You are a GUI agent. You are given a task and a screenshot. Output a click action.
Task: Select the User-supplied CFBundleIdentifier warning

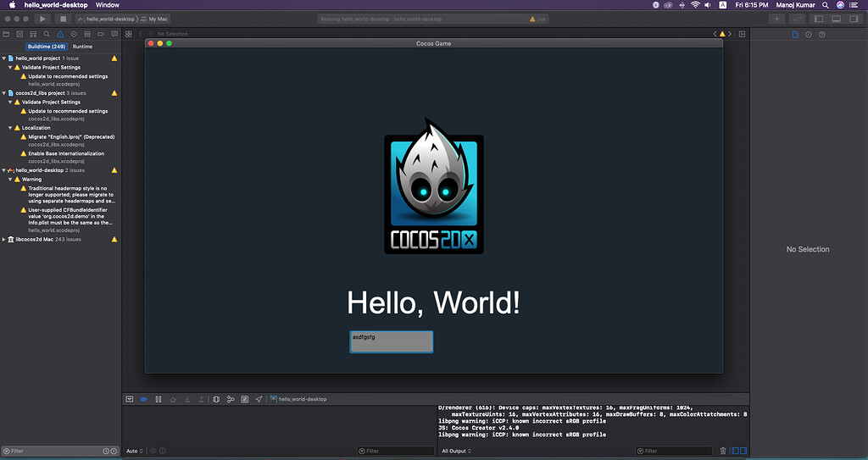(x=68, y=219)
